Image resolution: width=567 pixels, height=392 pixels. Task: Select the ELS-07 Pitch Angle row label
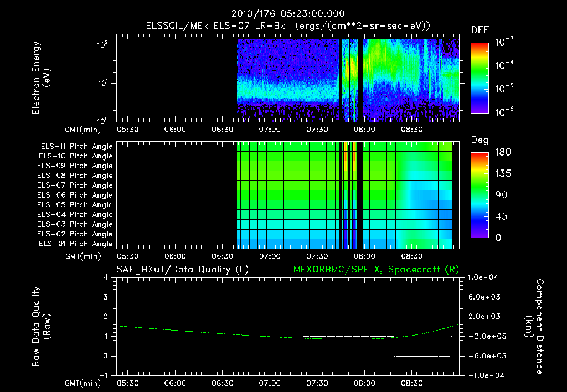(x=75, y=185)
